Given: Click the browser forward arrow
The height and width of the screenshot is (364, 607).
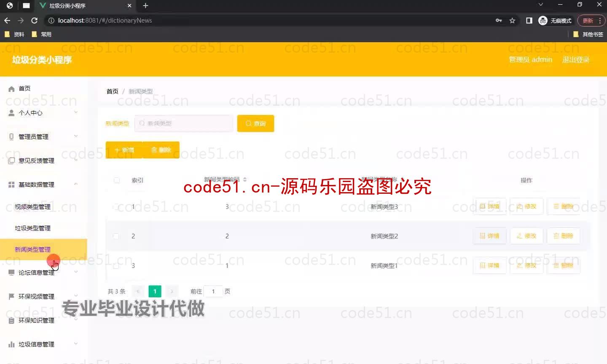Looking at the screenshot, I should [x=21, y=20].
